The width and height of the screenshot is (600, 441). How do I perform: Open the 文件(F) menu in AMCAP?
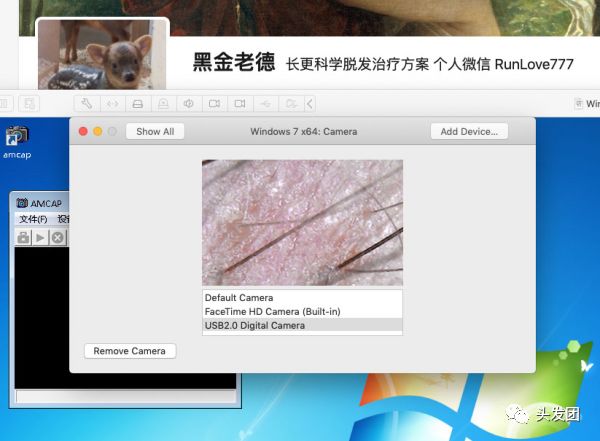coord(33,219)
